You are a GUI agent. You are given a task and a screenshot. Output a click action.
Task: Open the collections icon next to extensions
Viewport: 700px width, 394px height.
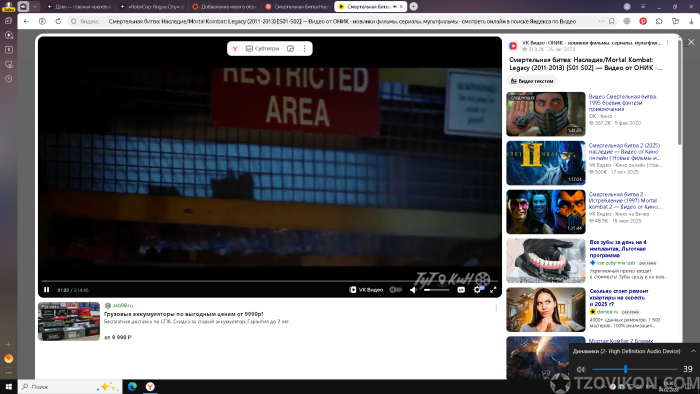(x=675, y=21)
